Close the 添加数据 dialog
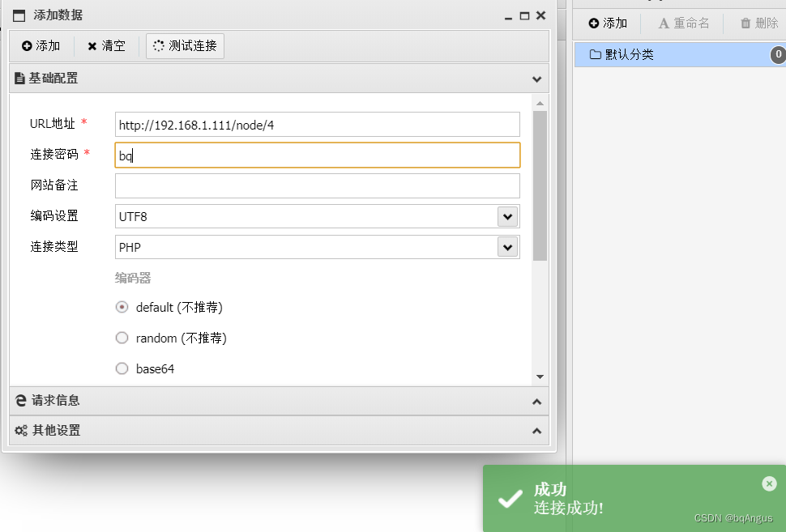The height and width of the screenshot is (532, 786). pyautogui.click(x=540, y=15)
